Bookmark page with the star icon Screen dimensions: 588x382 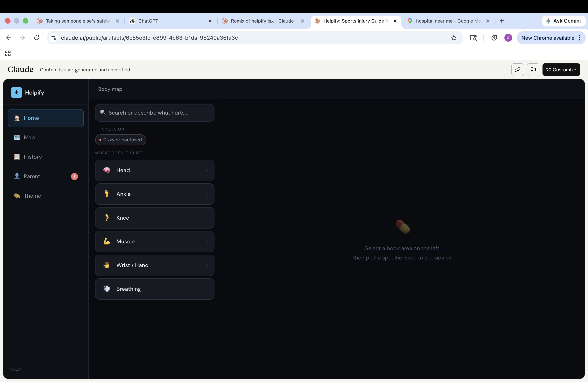(x=454, y=38)
